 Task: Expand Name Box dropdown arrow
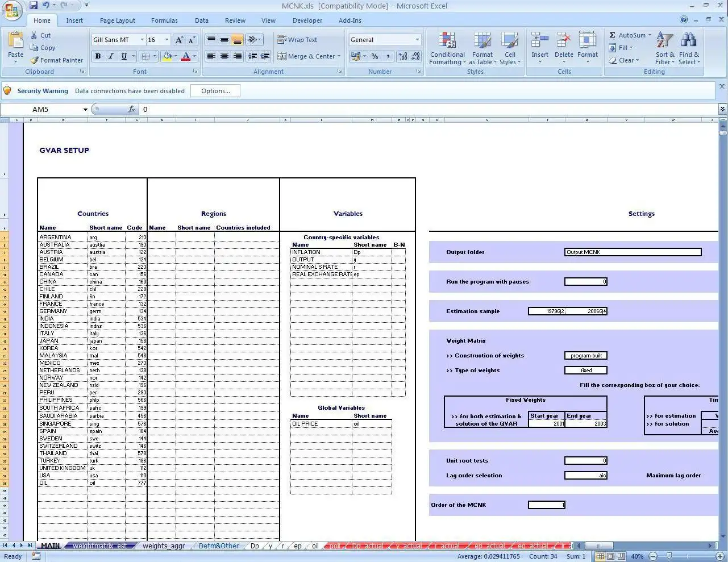pos(85,110)
